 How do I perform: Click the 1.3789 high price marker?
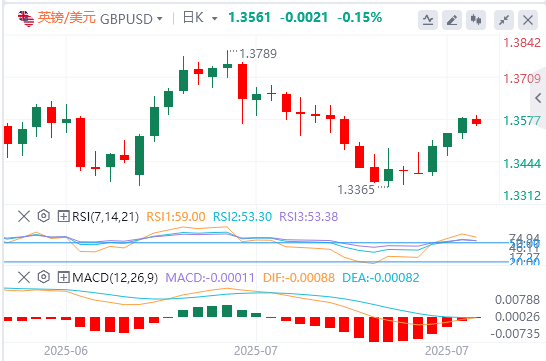coord(258,54)
